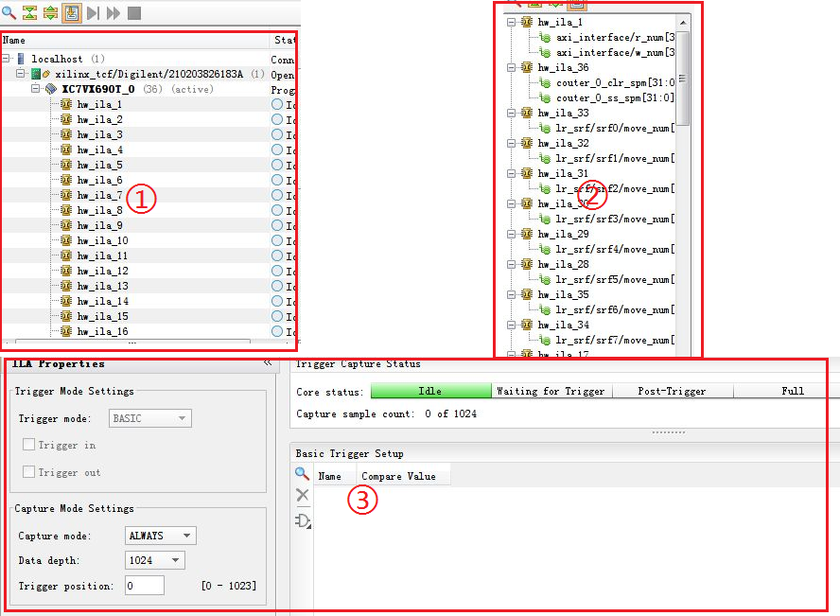The image size is (840, 616).
Task: Select probe lr_srf/srf5/move_num
Action: [x=615, y=279]
